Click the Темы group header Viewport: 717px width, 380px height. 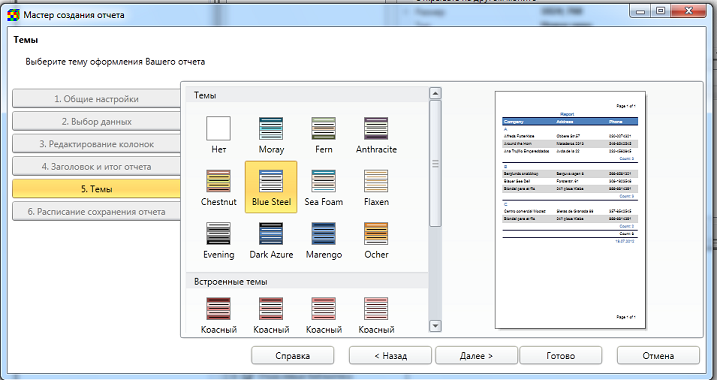click(x=307, y=96)
